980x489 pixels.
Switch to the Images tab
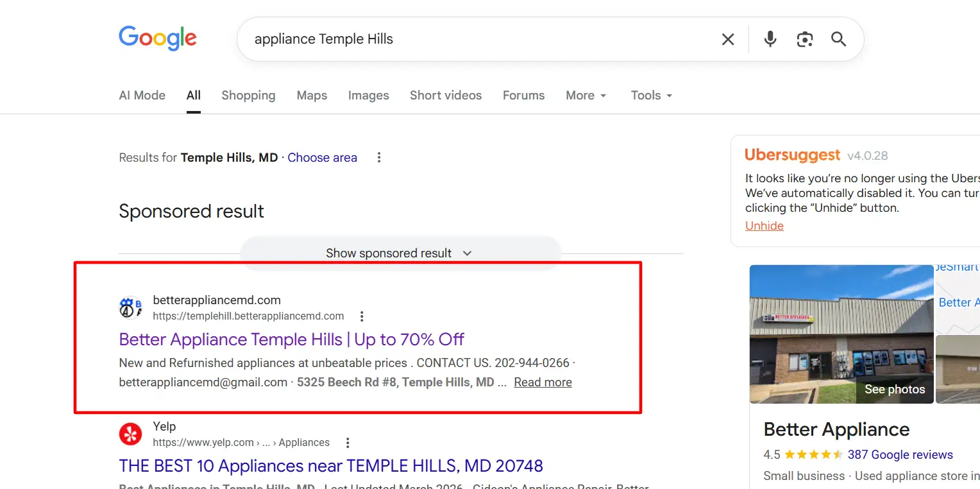(x=368, y=96)
